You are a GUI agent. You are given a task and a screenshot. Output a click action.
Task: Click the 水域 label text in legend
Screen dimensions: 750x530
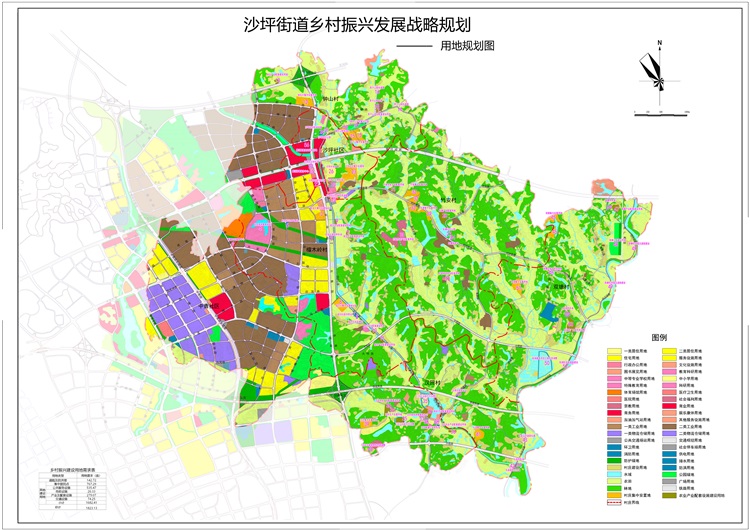click(628, 475)
